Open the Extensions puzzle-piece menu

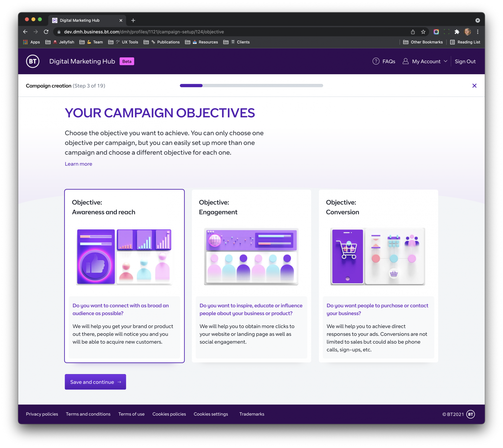click(457, 32)
